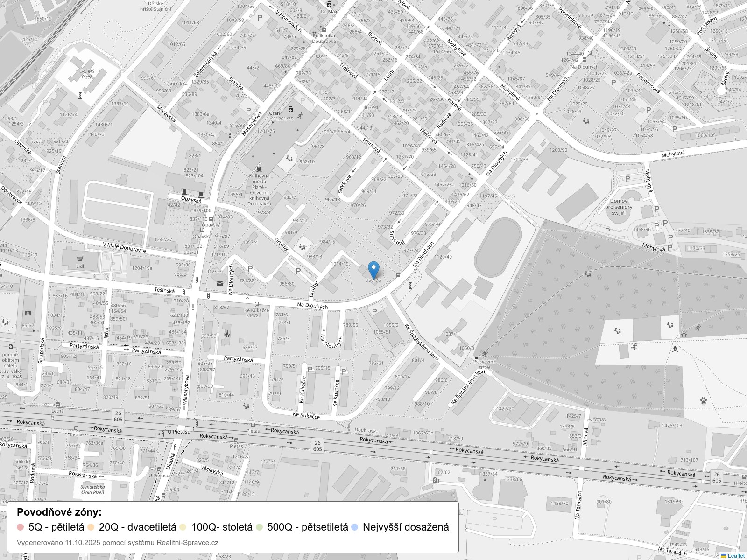Click the dog park paw print icon
Screen dimensions: 747x560
coord(703,400)
